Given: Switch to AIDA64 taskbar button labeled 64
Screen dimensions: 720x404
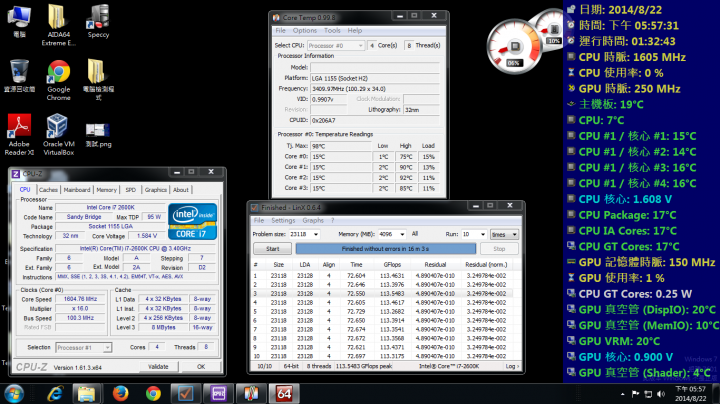Looking at the screenshot, I should pos(284,394).
